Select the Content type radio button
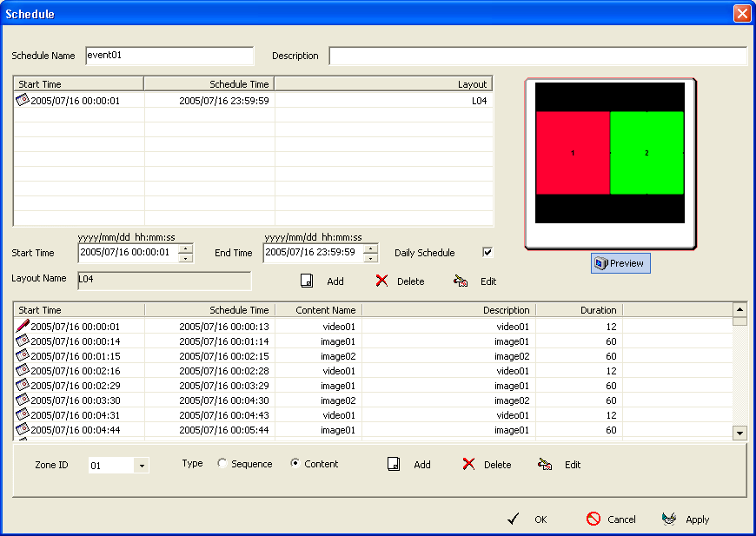Viewport: 756px width, 536px height. tap(295, 463)
